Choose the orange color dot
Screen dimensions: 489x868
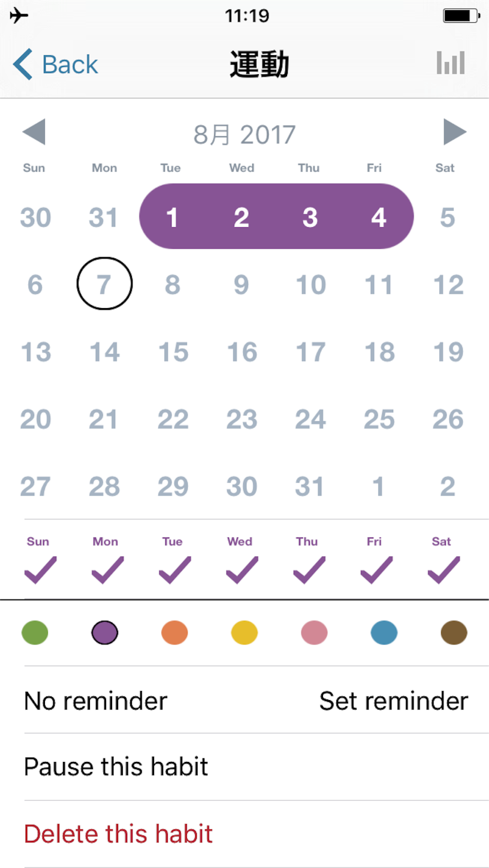pos(174,632)
